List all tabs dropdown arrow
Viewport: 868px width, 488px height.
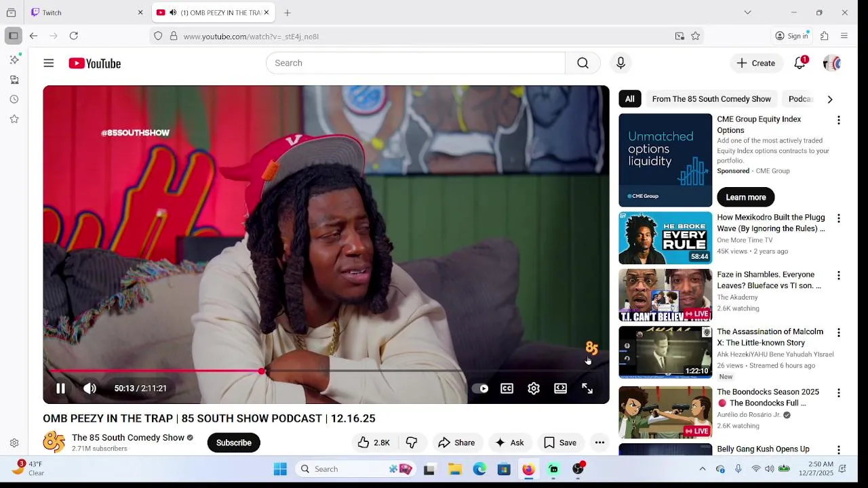coord(747,12)
